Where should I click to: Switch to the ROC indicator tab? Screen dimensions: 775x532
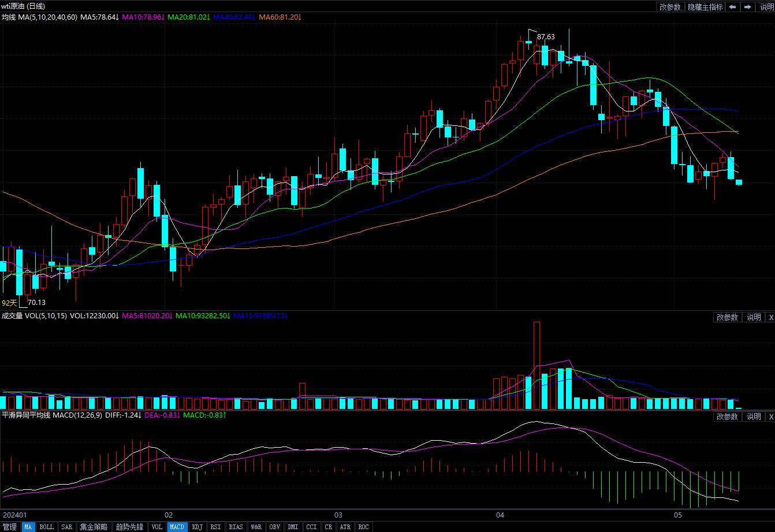point(363,527)
